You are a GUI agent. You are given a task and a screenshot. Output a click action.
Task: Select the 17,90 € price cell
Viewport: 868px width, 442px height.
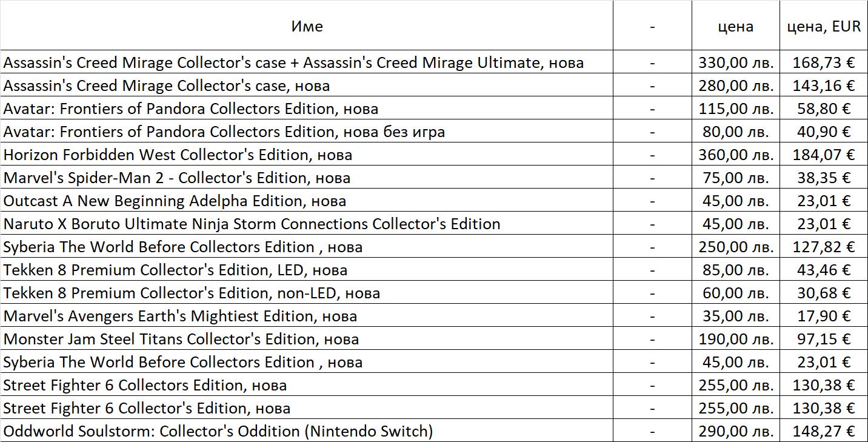click(x=824, y=316)
